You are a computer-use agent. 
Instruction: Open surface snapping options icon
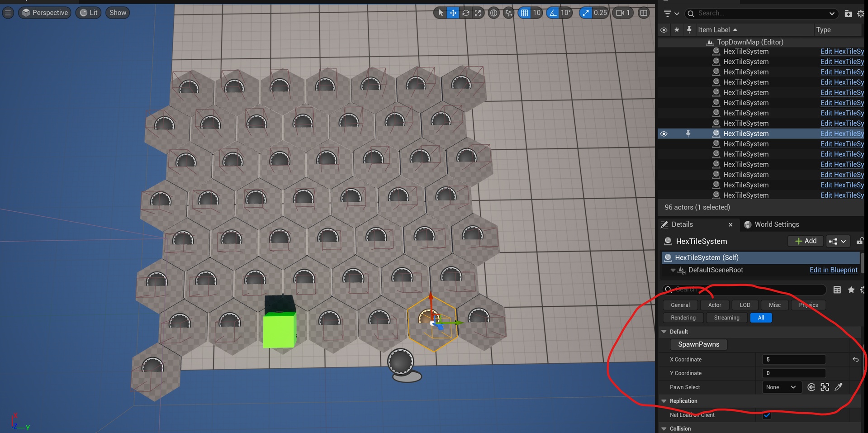508,13
